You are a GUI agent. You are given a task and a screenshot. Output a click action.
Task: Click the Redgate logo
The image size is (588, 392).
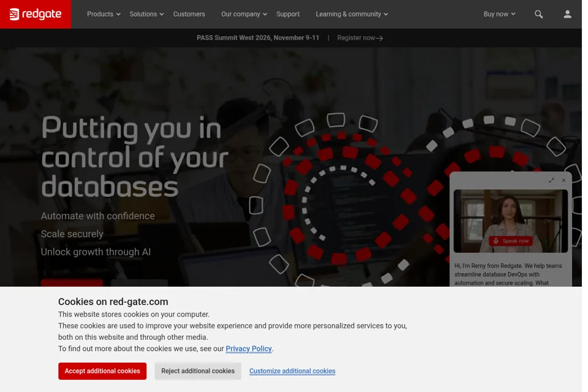(36, 14)
